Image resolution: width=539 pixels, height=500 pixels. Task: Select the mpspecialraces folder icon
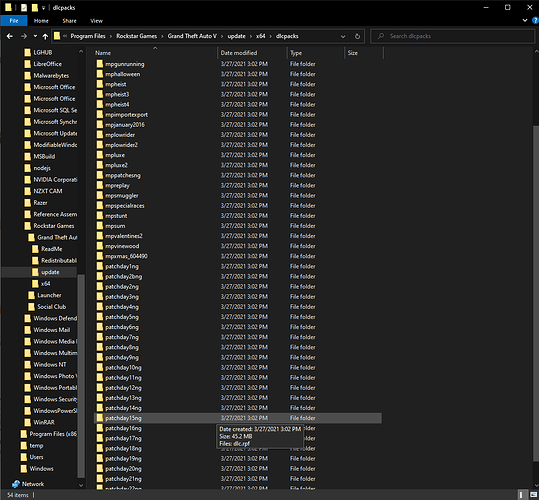tap(100, 205)
